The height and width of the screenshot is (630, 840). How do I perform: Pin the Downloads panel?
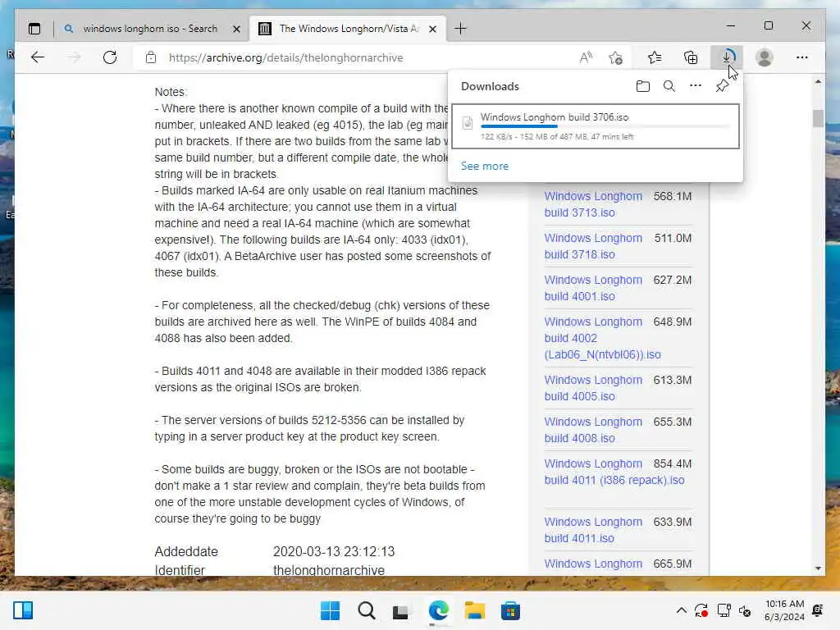[722, 86]
